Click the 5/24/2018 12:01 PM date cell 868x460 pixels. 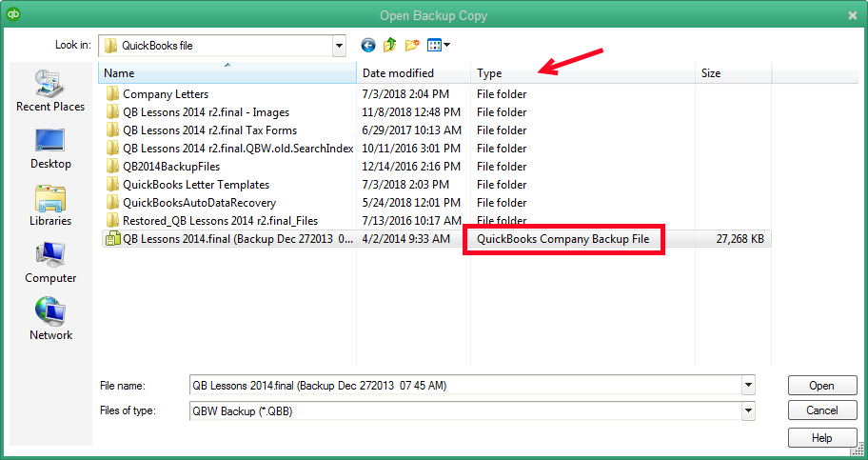point(411,203)
